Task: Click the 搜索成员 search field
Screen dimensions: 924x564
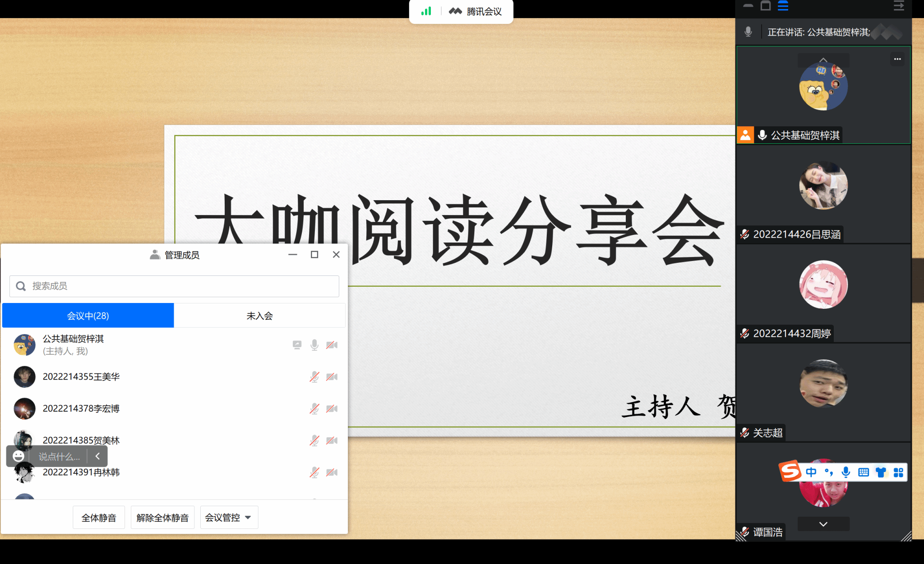Action: 174,286
